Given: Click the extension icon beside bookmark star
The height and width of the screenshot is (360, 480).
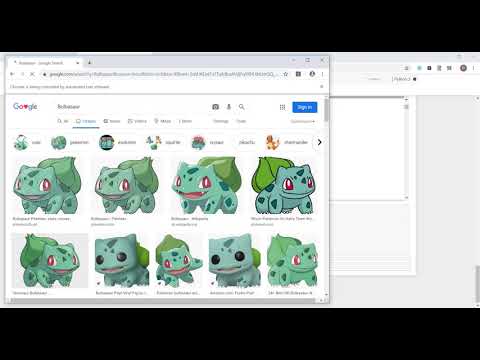Looking at the screenshot, I should (x=298, y=74).
